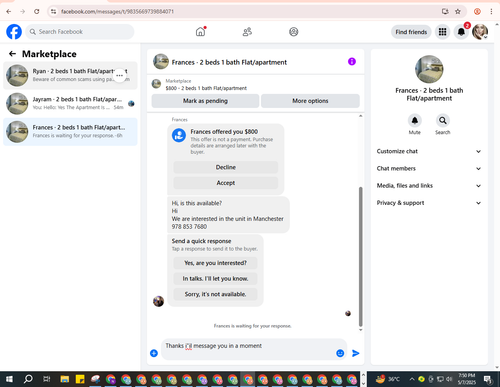This screenshot has height=387, width=500.
Task: Open conversation information purple icon
Action: 352,61
